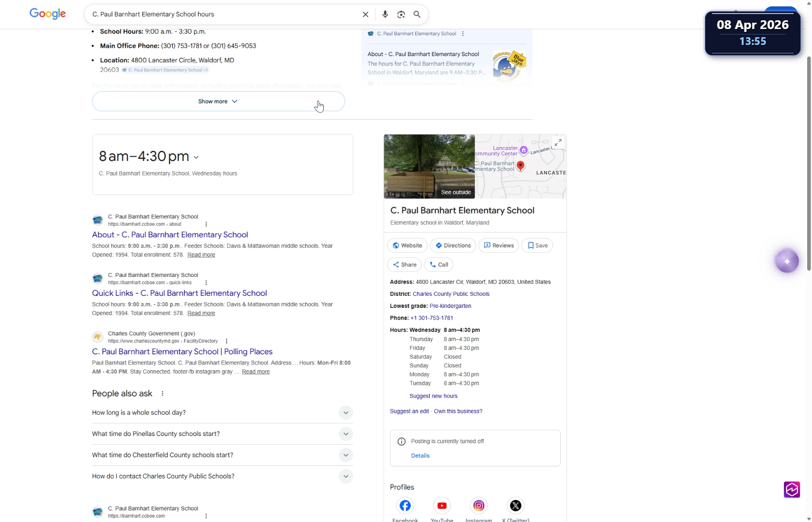Expand 'How do I contact Charles County Public Schools?'
Screen dimensions: 812x522
pyautogui.click(x=222, y=477)
